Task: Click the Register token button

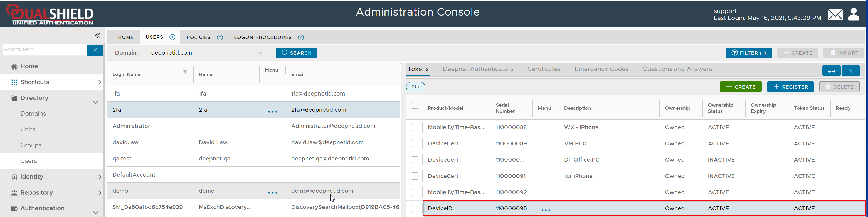Action: pos(790,87)
